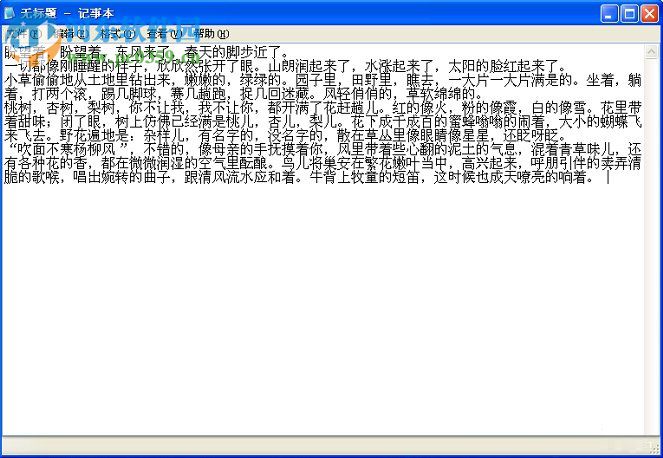Open the 查看(V) menu

point(164,34)
